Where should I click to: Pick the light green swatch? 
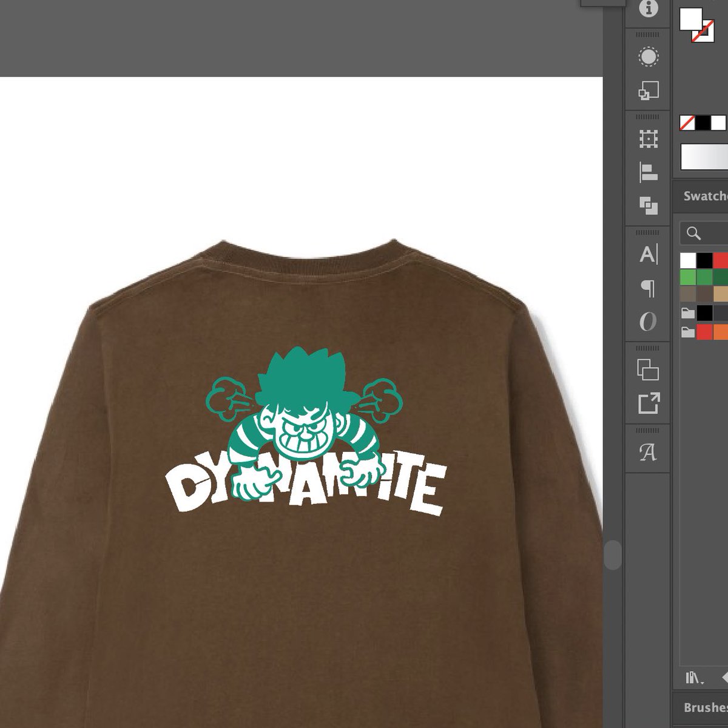[688, 277]
